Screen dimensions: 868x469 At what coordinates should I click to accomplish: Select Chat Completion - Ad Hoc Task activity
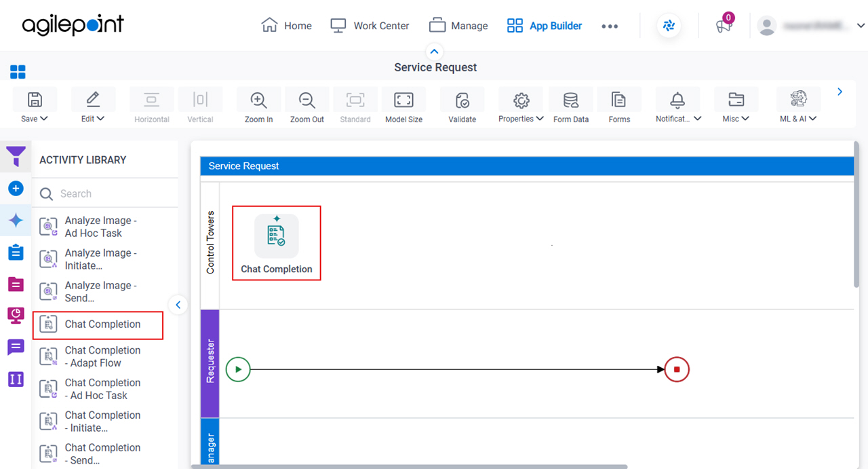(x=98, y=389)
